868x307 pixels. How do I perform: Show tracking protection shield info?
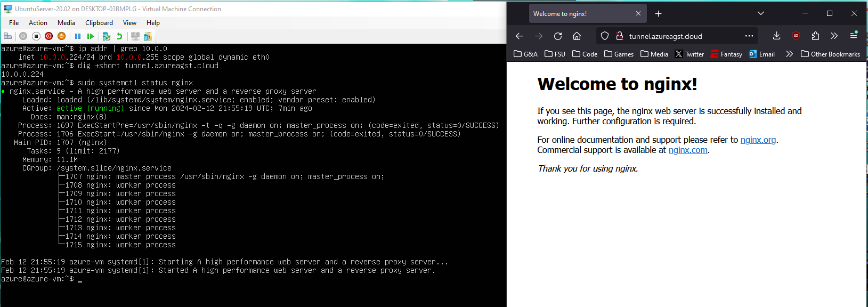click(605, 36)
